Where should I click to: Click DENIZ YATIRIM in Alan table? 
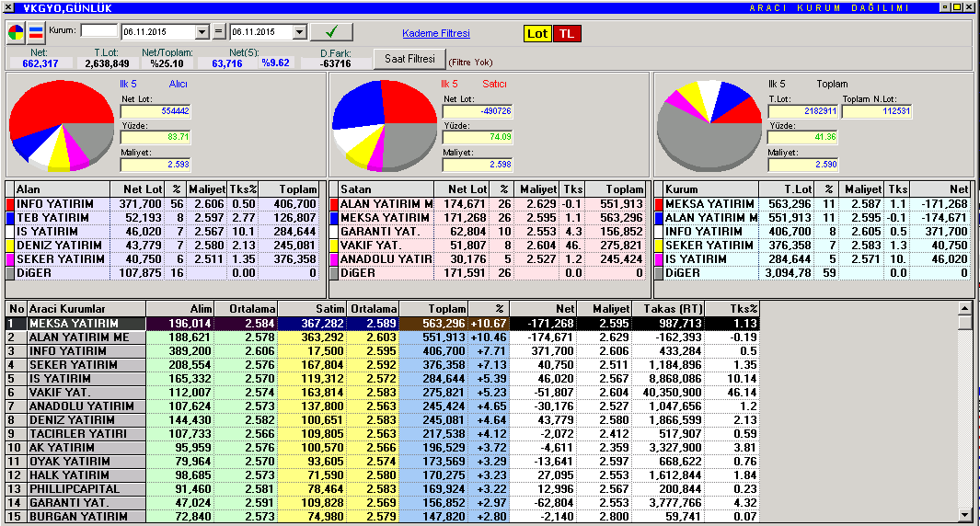[x=59, y=246]
